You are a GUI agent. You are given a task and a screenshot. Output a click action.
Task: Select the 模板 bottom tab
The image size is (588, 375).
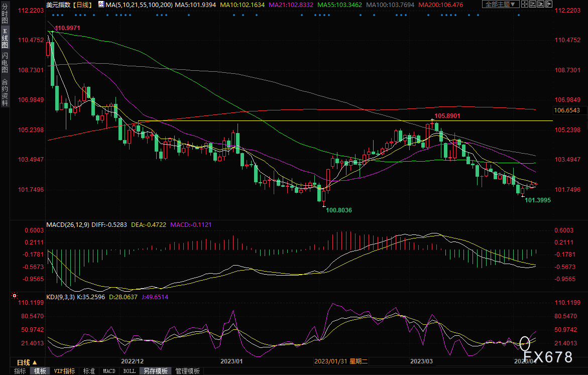click(40, 371)
